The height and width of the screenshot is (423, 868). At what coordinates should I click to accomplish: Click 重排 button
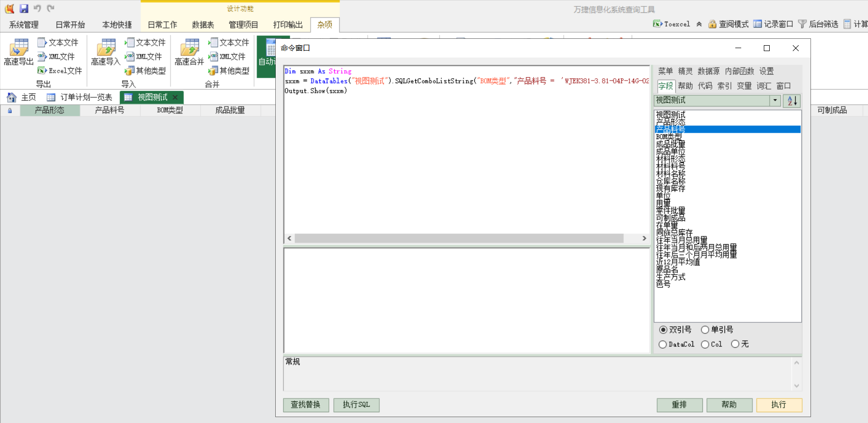click(679, 405)
